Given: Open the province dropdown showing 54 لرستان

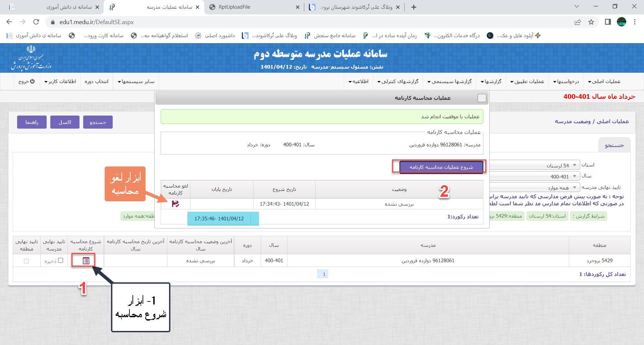Looking at the screenshot, I should (x=534, y=165).
